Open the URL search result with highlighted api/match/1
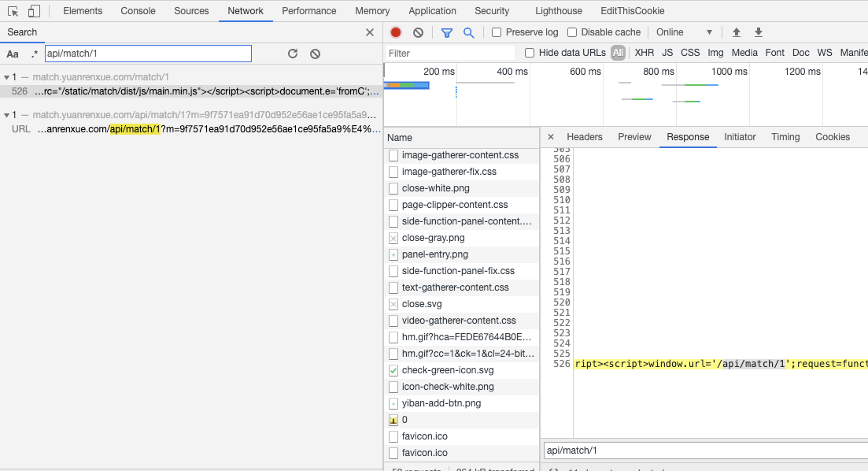Image resolution: width=868 pixels, height=471 pixels. [x=191, y=129]
